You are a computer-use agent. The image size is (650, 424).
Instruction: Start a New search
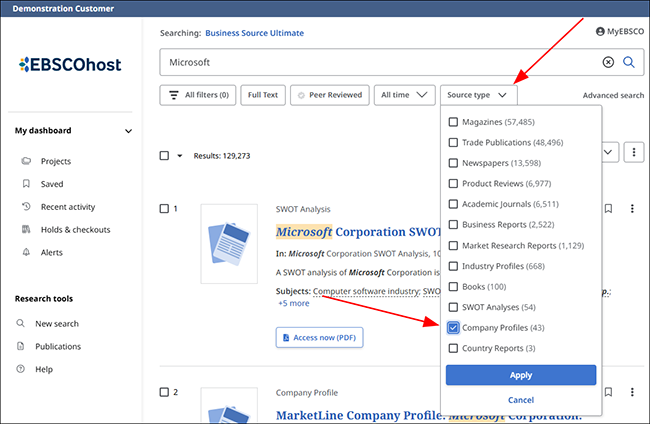click(x=57, y=324)
